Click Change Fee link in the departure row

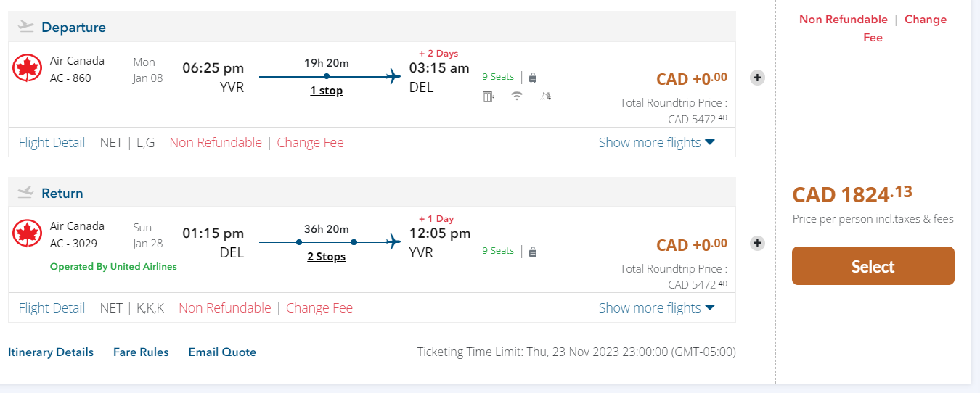pos(310,143)
